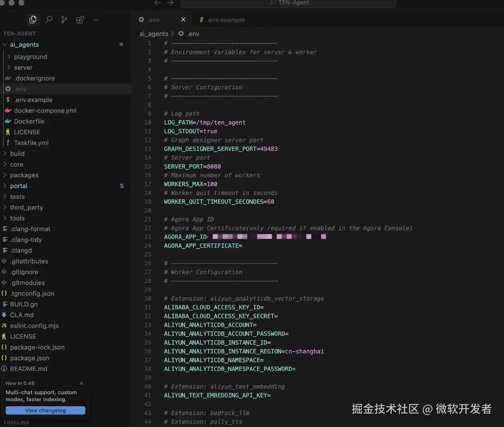Click the WORKERS_MAX=100 line
504x427 pixels.
coord(190,184)
